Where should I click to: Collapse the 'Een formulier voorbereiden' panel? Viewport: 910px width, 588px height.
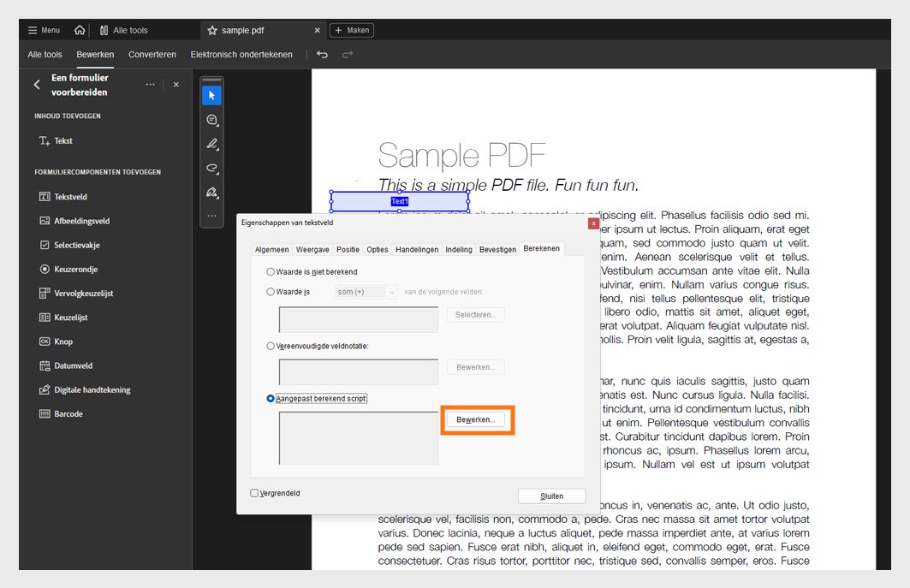click(x=36, y=85)
